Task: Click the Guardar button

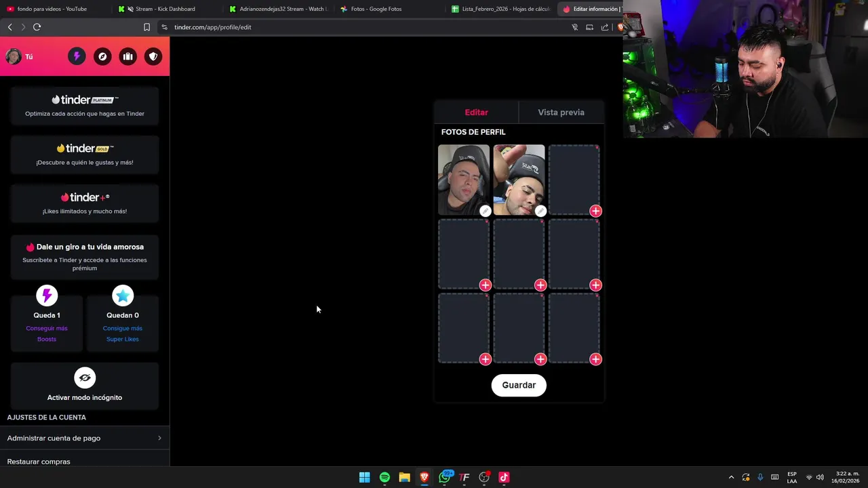Action: click(x=519, y=385)
